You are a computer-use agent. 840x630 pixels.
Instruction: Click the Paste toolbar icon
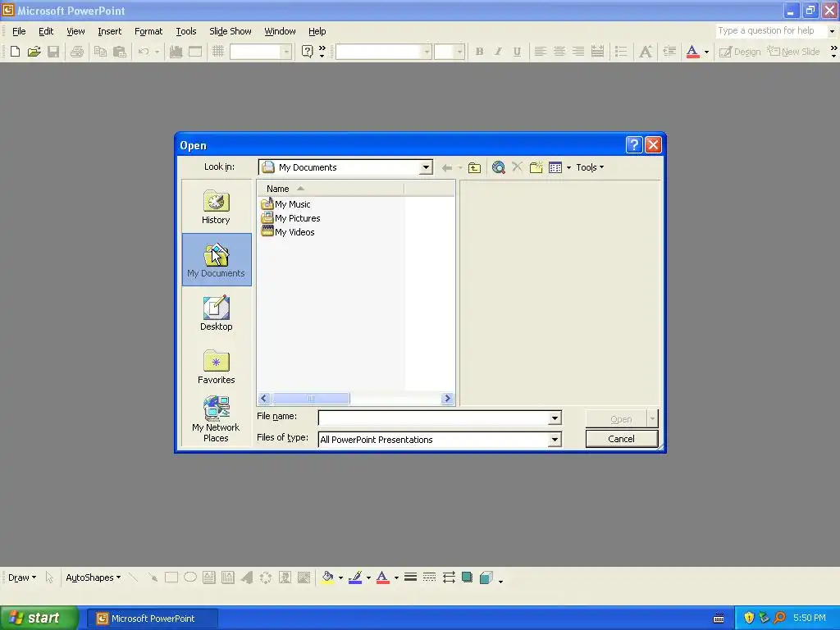click(x=120, y=52)
